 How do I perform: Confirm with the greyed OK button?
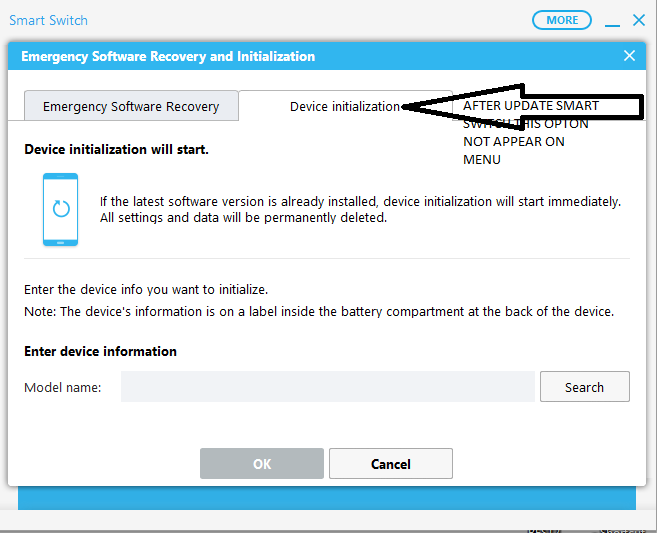point(262,463)
